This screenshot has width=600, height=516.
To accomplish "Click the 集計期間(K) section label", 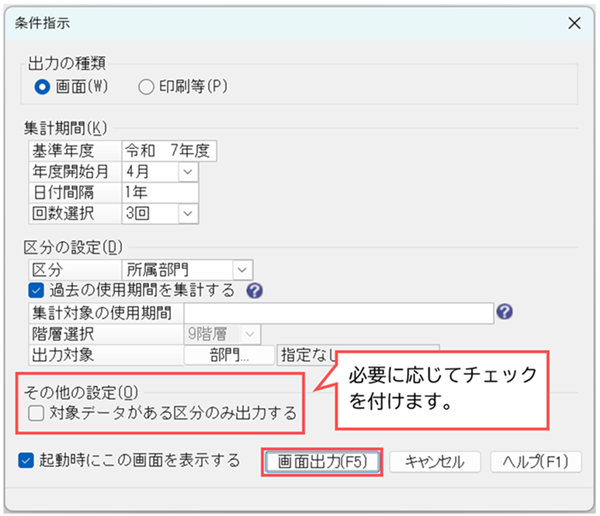I will (65, 128).
